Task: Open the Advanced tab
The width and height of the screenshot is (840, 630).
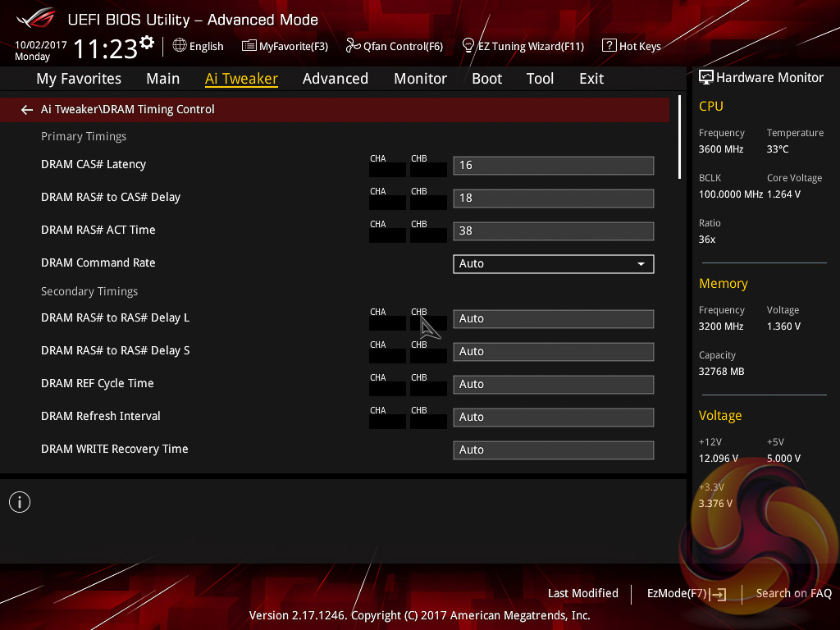Action: [x=336, y=79]
